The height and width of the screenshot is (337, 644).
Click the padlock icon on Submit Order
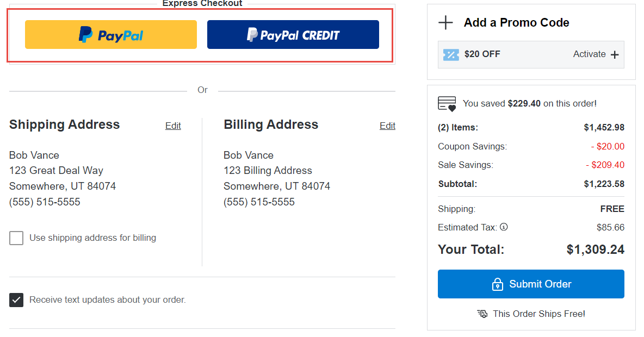pyautogui.click(x=497, y=284)
